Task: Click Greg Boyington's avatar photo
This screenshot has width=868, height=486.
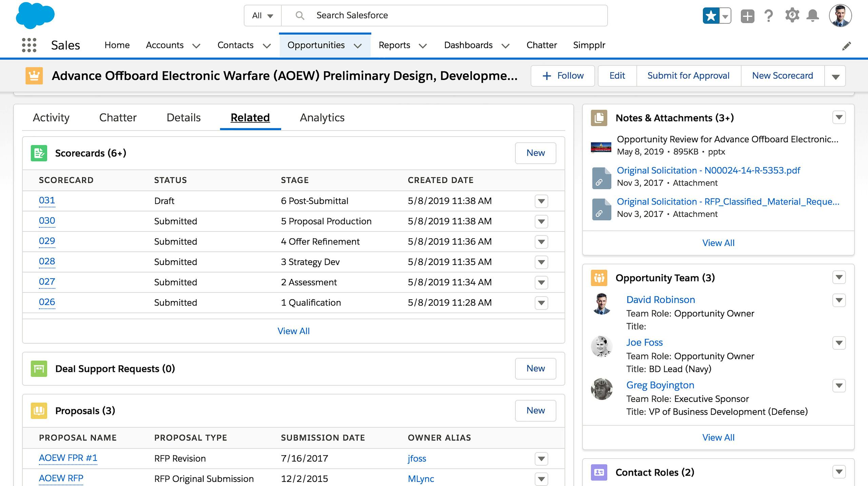Action: pyautogui.click(x=601, y=389)
